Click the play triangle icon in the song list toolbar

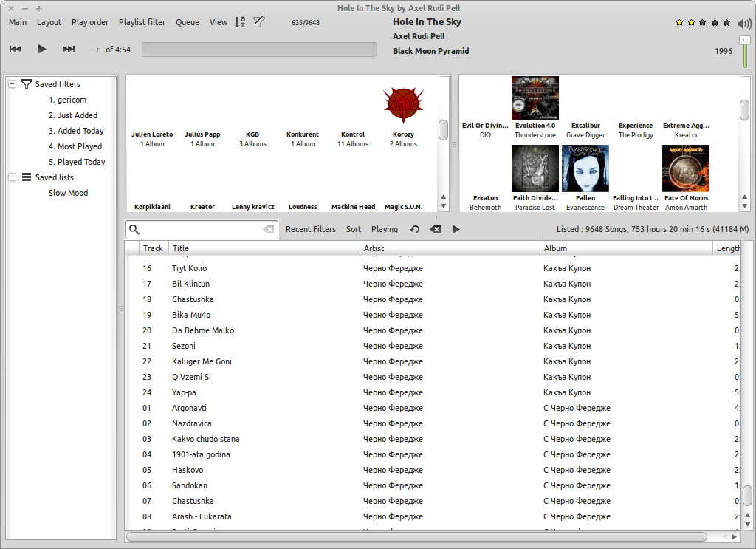coord(456,229)
